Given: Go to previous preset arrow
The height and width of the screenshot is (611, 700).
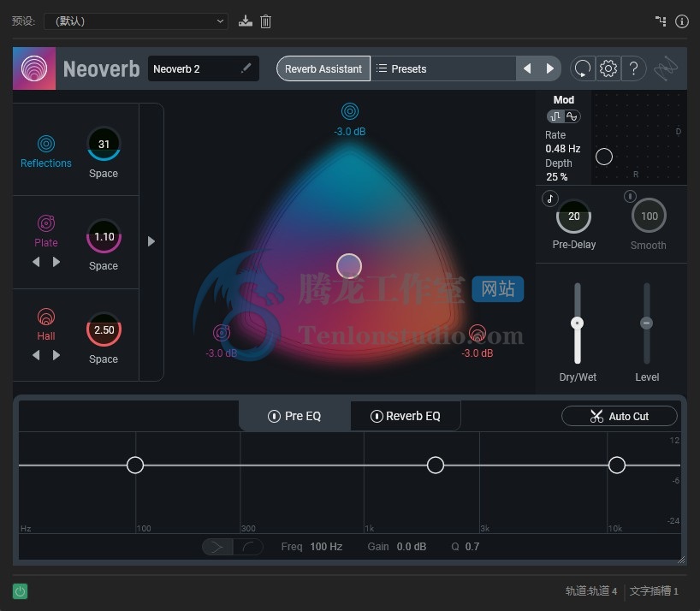Looking at the screenshot, I should coord(527,68).
